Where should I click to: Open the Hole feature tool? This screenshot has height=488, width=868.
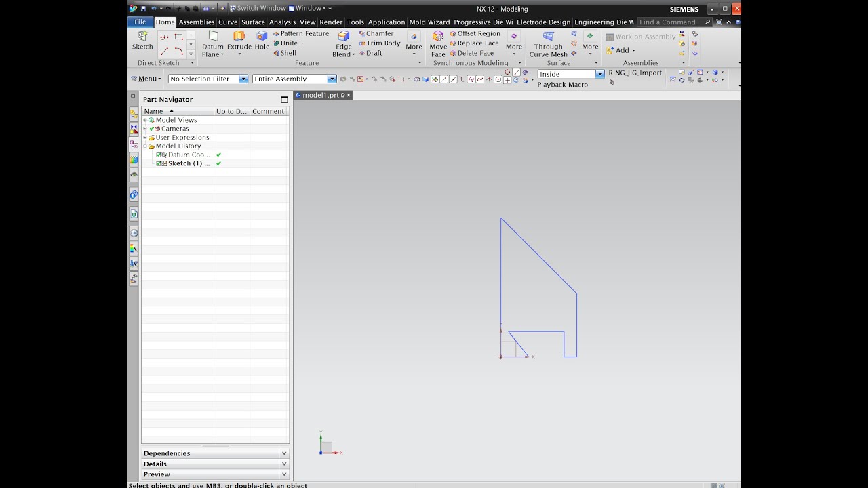coord(262,41)
